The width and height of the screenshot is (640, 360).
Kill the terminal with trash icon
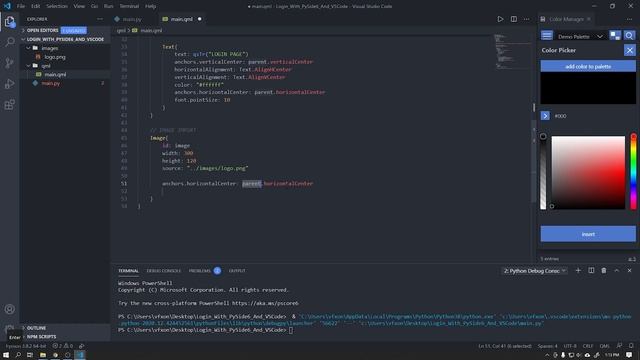(x=604, y=271)
